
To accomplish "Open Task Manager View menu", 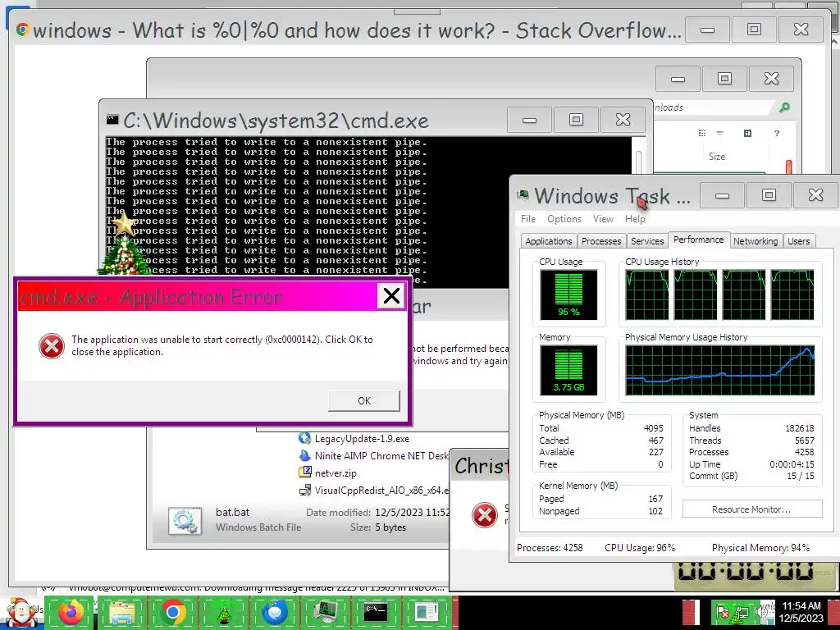I will (603, 218).
